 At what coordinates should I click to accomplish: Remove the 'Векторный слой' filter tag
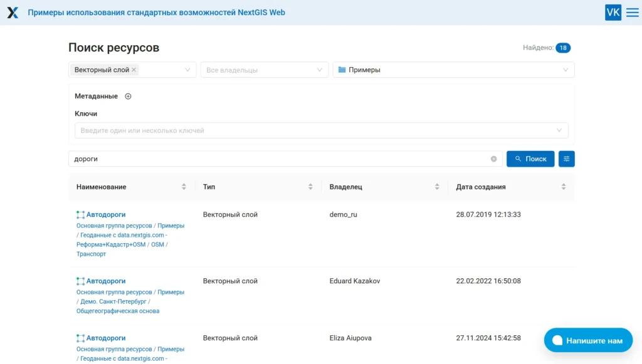click(134, 70)
